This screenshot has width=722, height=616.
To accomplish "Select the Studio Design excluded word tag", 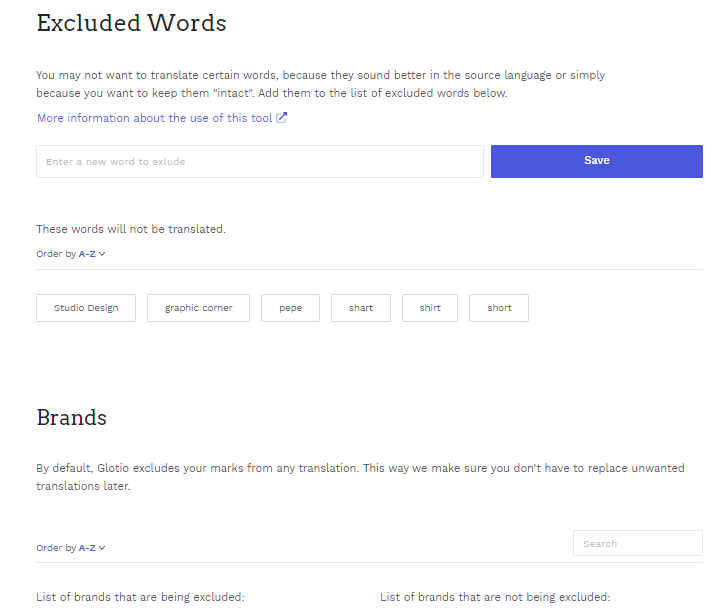I will click(86, 308).
